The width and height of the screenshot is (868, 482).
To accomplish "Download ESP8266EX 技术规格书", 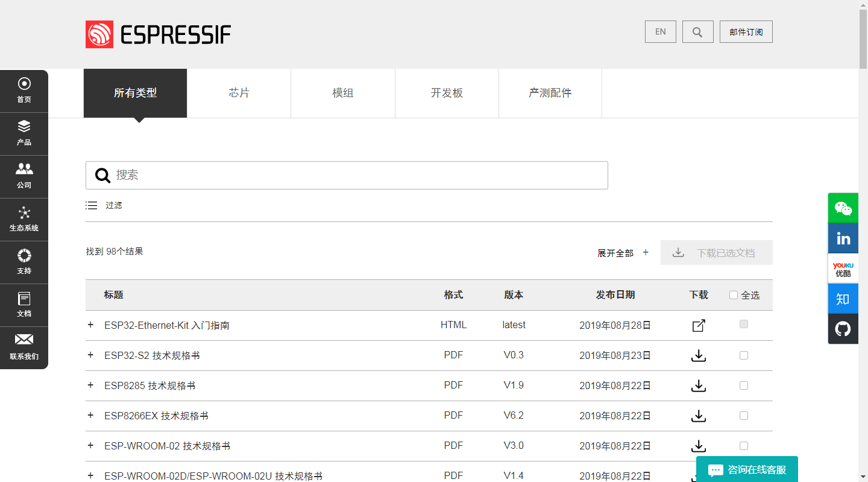I will [x=699, y=416].
